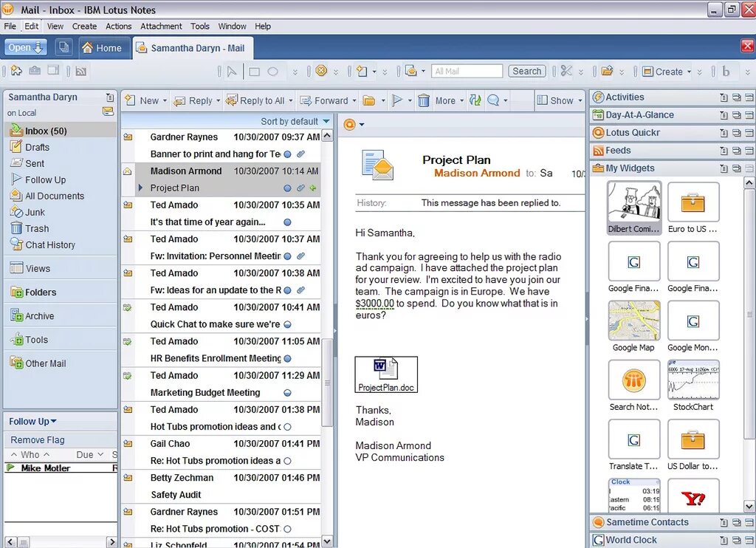Click the orange status icon above message
Viewport: 756px width, 548px height.
pyautogui.click(x=349, y=125)
